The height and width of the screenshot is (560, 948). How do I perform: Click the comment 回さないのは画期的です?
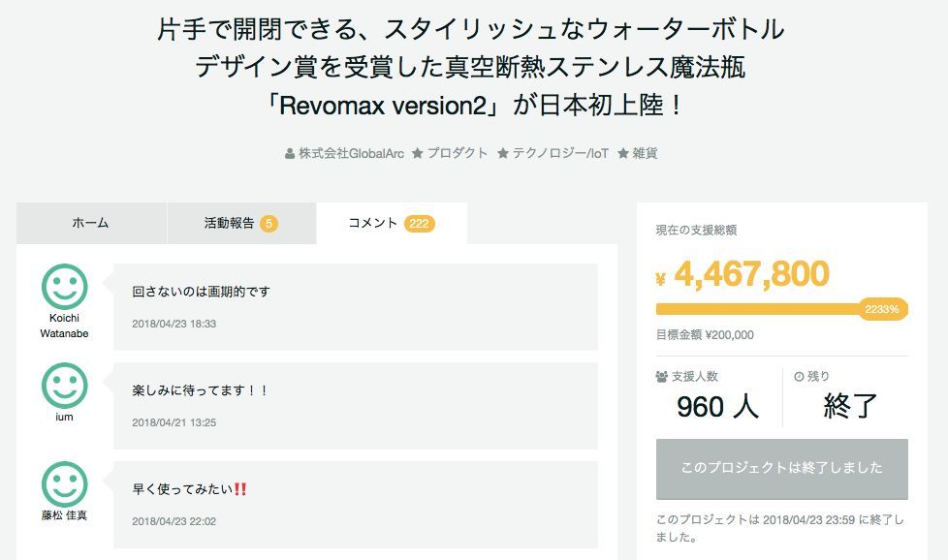201,292
